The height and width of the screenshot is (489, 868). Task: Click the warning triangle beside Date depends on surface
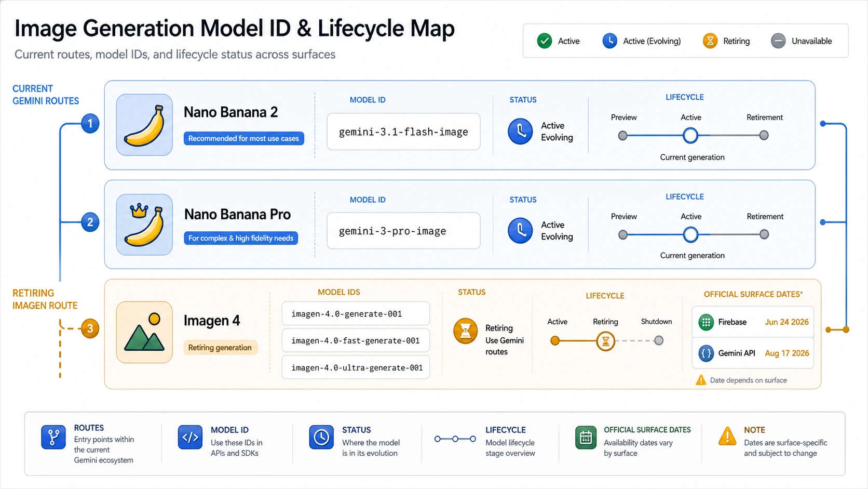[x=701, y=380]
